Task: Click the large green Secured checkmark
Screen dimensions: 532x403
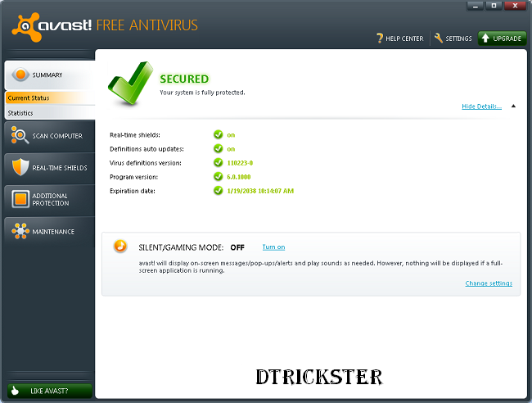Action: tap(131, 84)
